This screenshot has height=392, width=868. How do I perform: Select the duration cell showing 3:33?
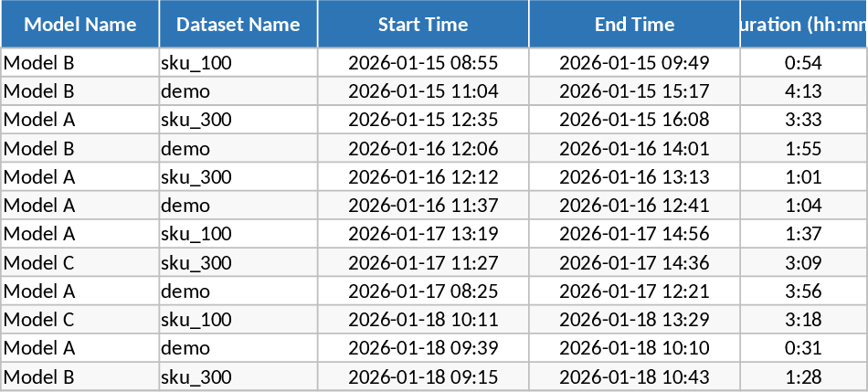tap(803, 120)
